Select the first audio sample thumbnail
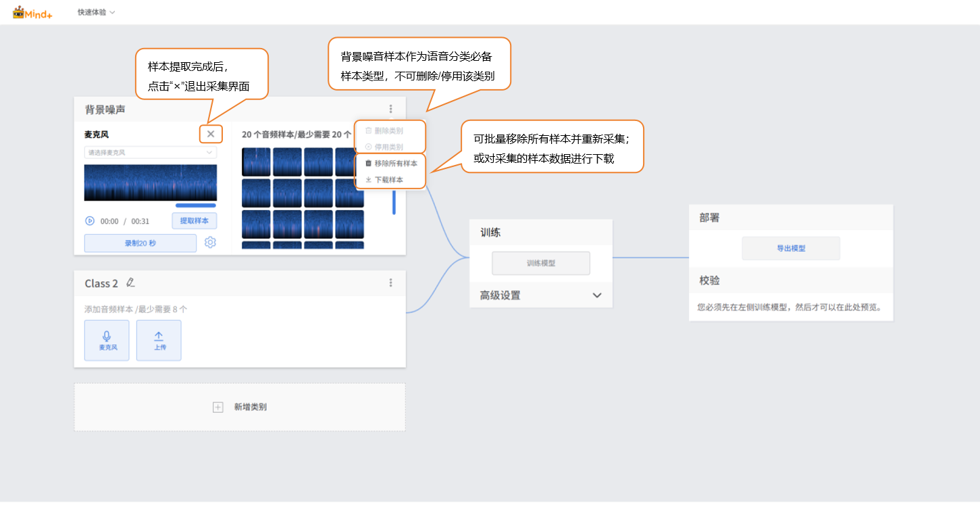Screen dimensions: 980x507 pos(256,162)
